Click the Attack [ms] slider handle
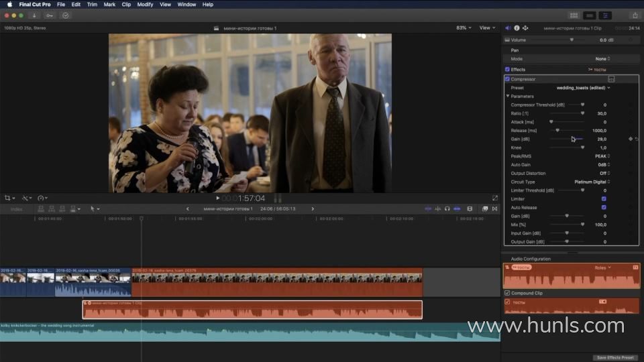This screenshot has width=644, height=362. [551, 122]
